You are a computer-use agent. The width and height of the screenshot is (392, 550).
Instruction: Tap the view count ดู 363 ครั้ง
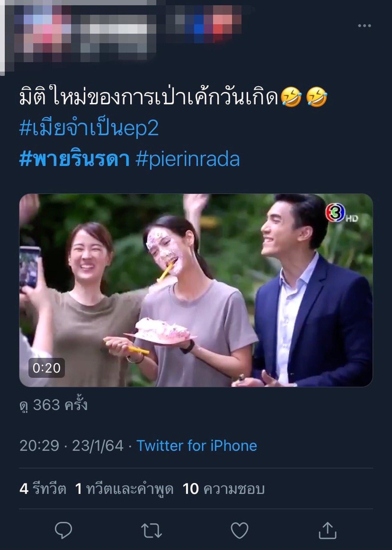click(53, 405)
